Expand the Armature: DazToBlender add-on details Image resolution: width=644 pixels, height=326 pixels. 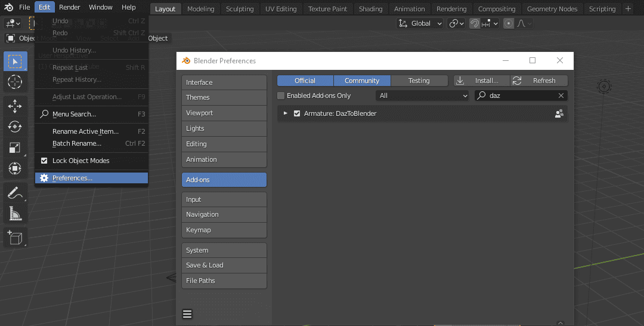286,113
